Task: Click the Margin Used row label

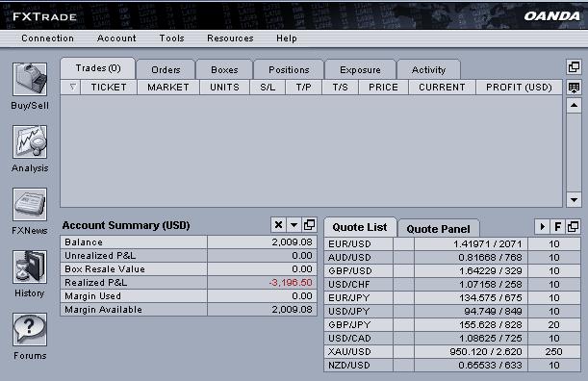Action: pos(92,296)
